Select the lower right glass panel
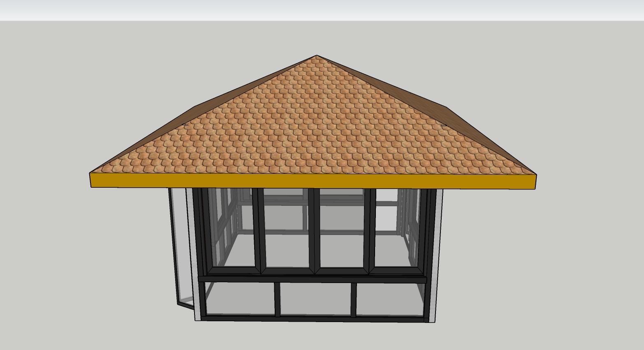The width and height of the screenshot is (644, 350). point(389,299)
